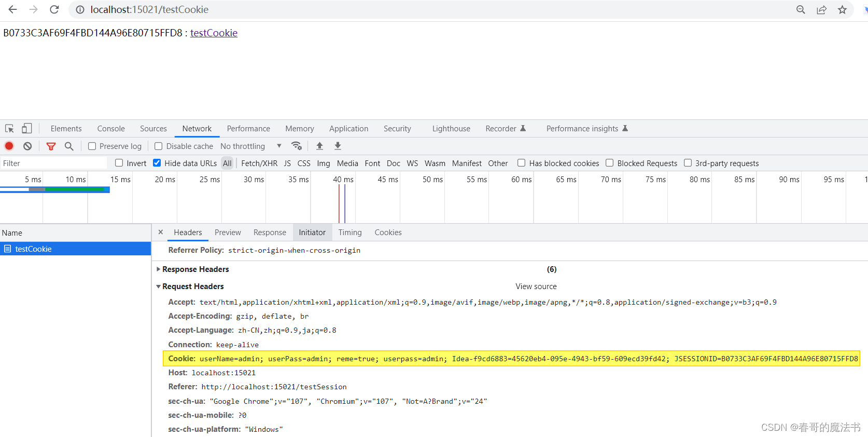Viewport: 868px width, 437px height.
Task: Click the Name column header
Action: pos(75,233)
